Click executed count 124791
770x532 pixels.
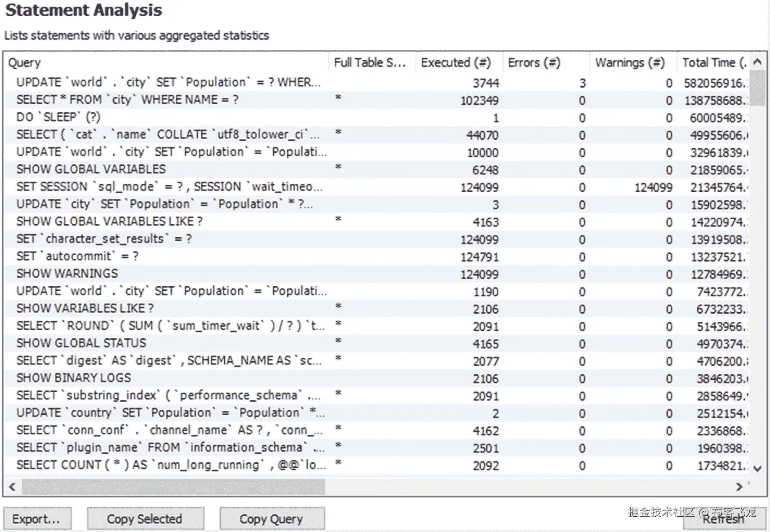(x=479, y=257)
